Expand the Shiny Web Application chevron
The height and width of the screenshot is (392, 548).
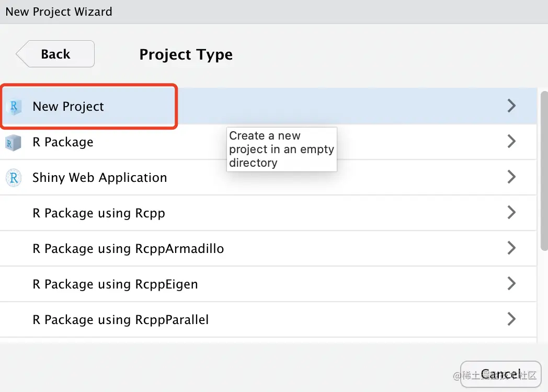[511, 177]
